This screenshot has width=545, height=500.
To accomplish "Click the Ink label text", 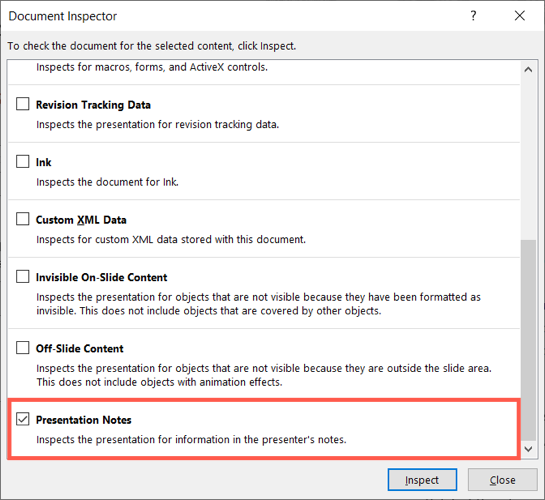I will (x=43, y=162).
